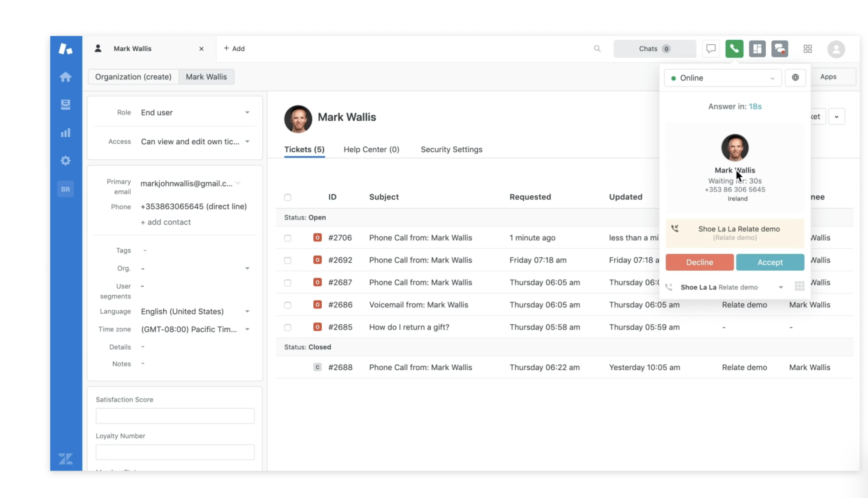
Task: Open Reporting bar chart icon
Action: coord(66,133)
